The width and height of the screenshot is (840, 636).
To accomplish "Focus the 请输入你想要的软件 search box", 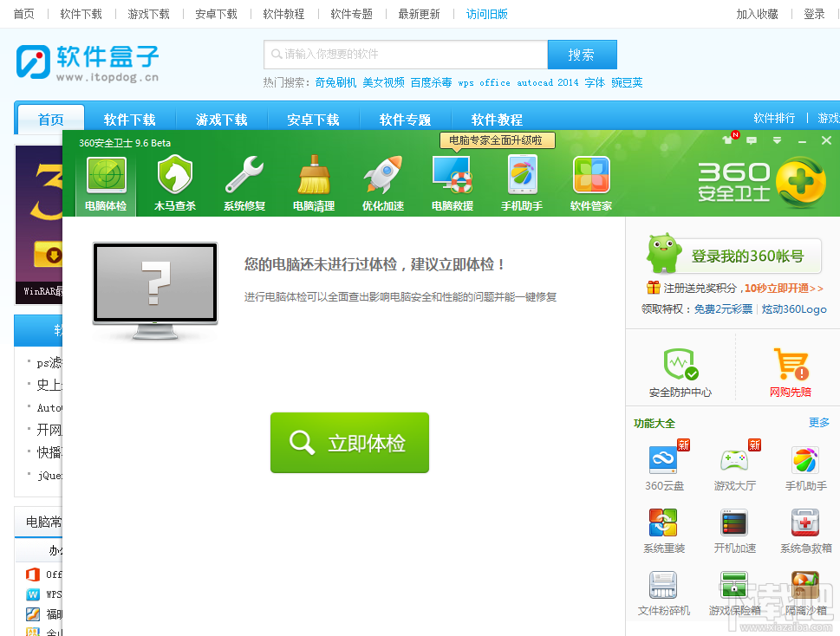I will pos(406,55).
